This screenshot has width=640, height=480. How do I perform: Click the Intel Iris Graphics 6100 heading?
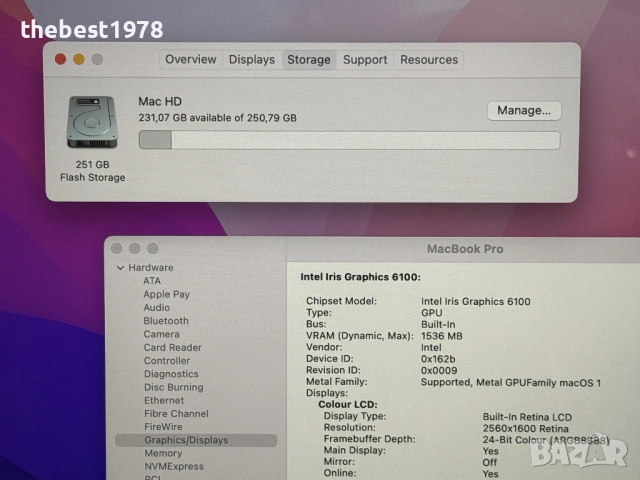click(x=360, y=277)
